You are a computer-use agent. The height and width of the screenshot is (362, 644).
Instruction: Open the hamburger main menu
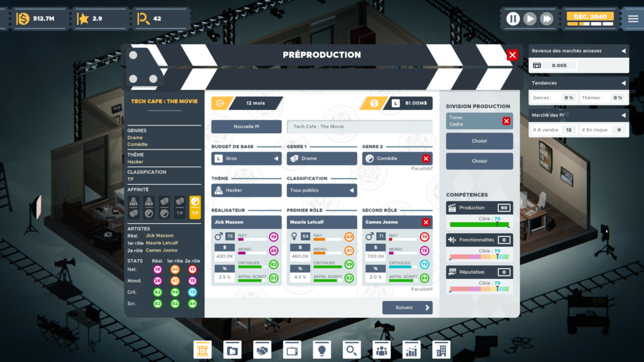coord(633,19)
